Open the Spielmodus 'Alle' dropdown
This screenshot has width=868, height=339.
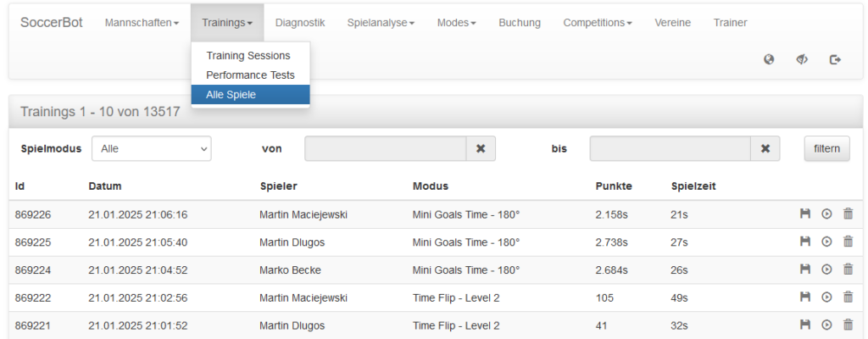coord(151,148)
